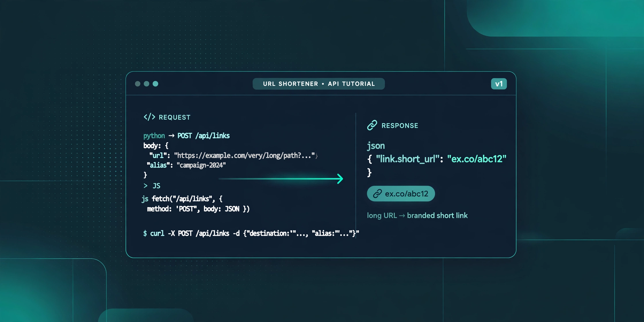Click the $ curl -X POST command line
The image size is (644, 322).
pos(251,233)
